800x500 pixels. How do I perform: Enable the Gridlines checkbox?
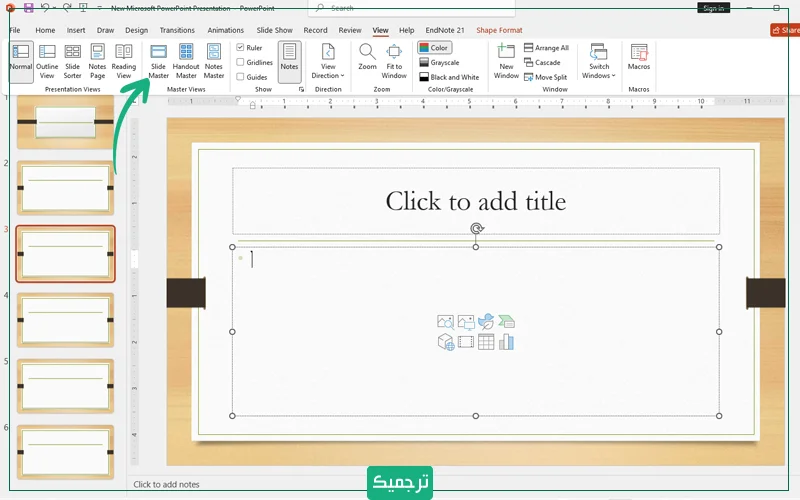[240, 62]
